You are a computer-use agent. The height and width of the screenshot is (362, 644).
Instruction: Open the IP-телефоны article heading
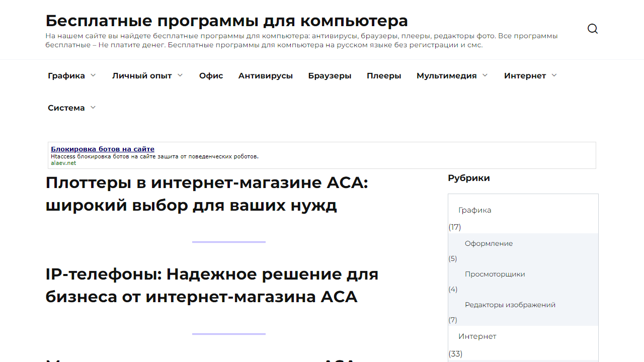[212, 286]
